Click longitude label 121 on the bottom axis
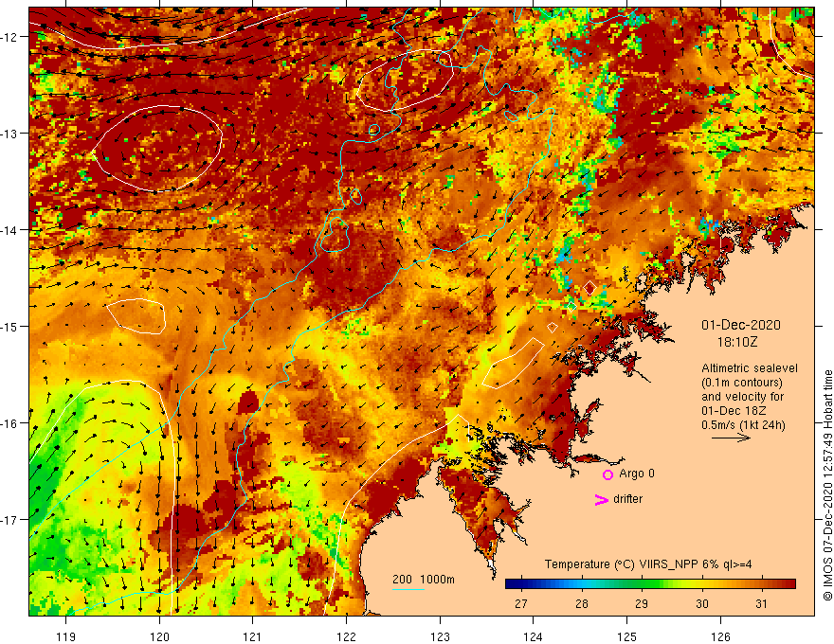The height and width of the screenshot is (644, 834). click(x=253, y=636)
